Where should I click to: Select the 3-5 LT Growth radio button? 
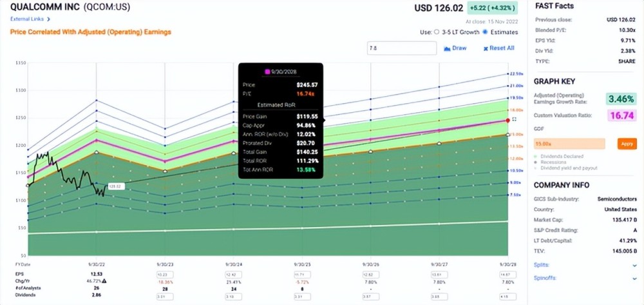[436, 32]
